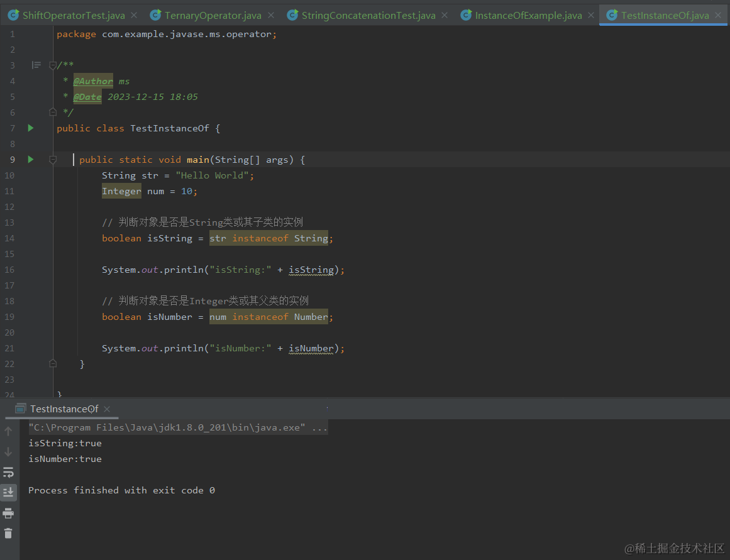Click the 'isNumber:true' console output line
Image resolution: width=730 pixels, height=560 pixels.
point(65,459)
